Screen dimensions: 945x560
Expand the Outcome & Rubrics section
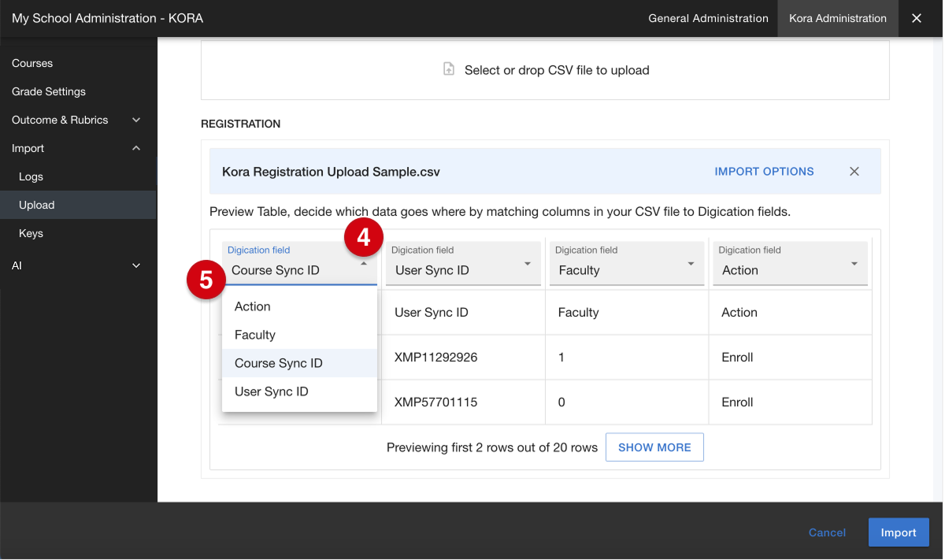[x=78, y=120]
